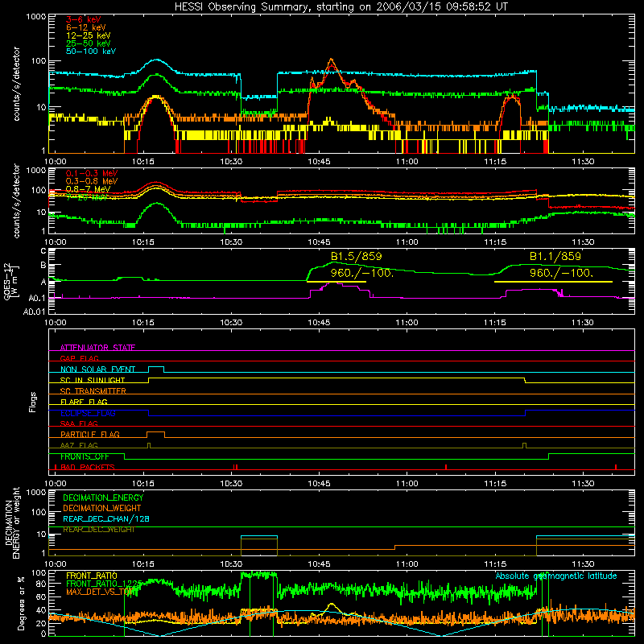Click the B1.5/859 flare annotation
The image size is (644, 644).
click(x=356, y=256)
